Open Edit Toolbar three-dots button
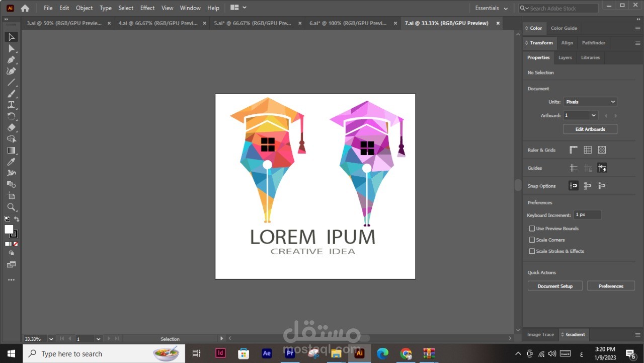644x363 pixels. (x=11, y=280)
